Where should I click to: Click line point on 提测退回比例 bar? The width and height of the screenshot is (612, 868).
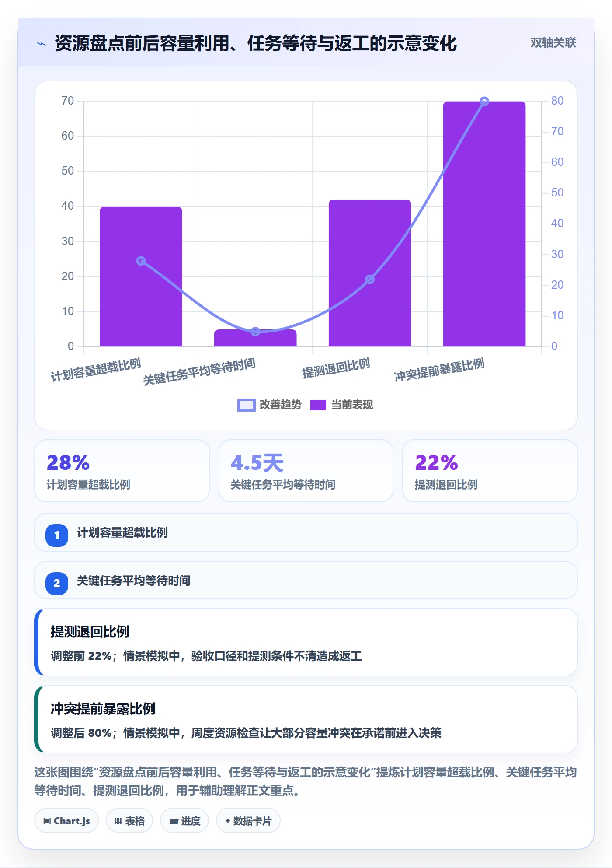coord(370,279)
